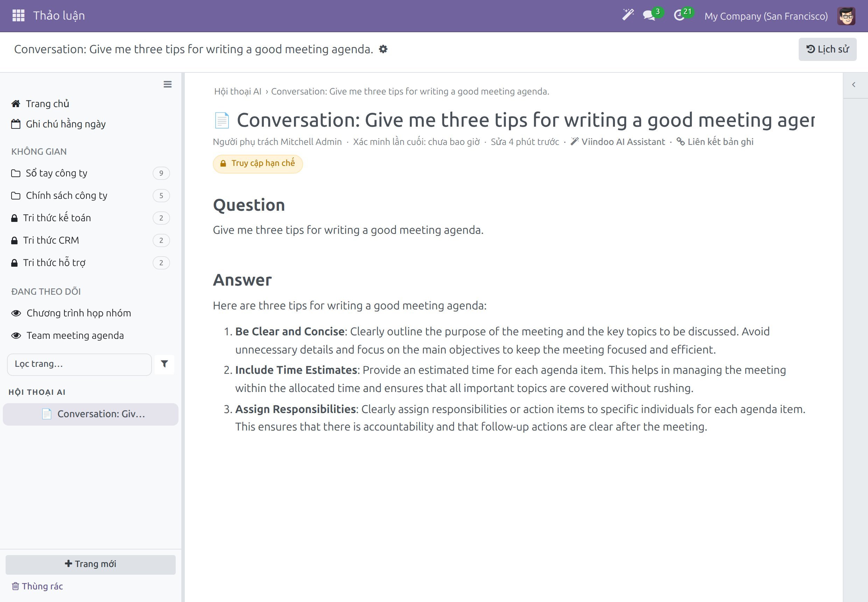Open the settings gear next to conversation title

click(x=383, y=49)
